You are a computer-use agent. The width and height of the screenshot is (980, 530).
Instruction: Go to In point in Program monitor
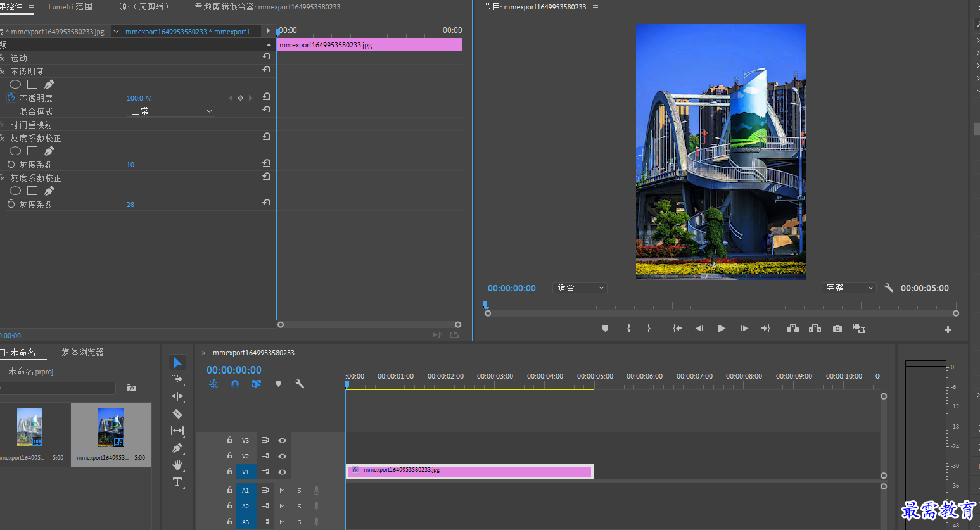677,329
